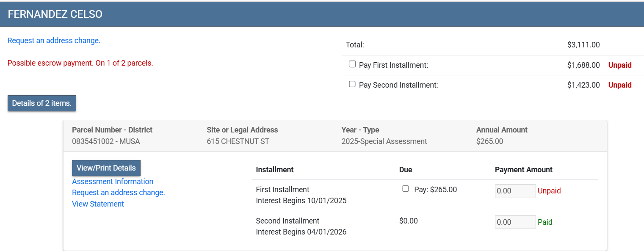Click the $265.00 annual amount value
This screenshot has height=251, width=644.
[489, 141]
